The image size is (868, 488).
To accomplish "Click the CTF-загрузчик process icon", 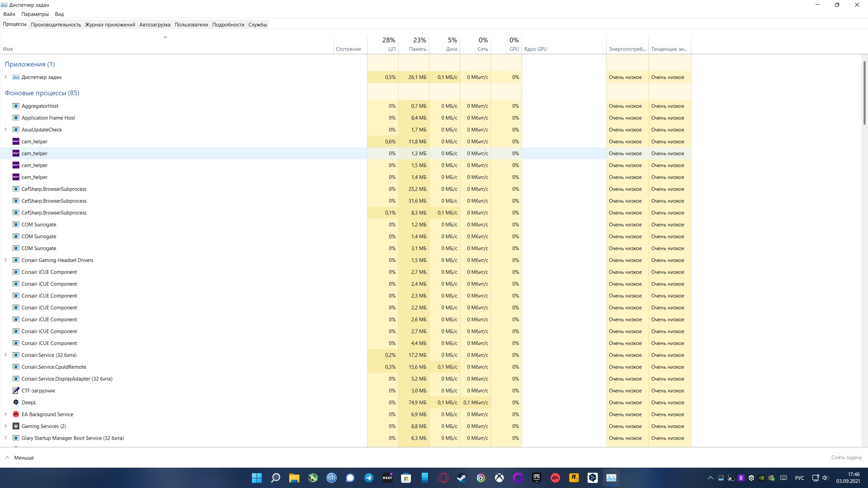I will tap(16, 390).
